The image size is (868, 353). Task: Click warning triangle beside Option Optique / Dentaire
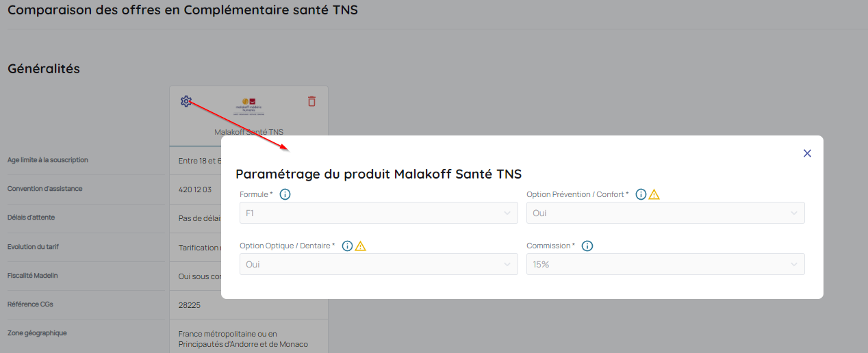coord(361,246)
